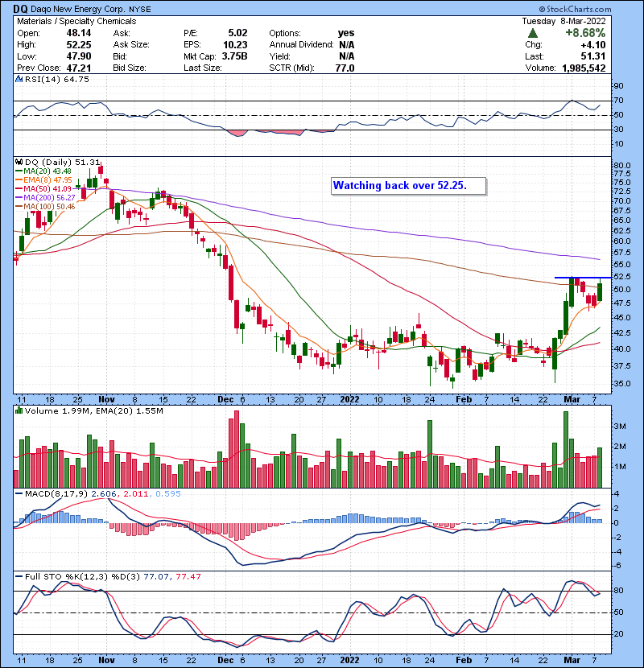Select the EPS value 10.23
Viewport: 644px width, 668px height.
235,45
